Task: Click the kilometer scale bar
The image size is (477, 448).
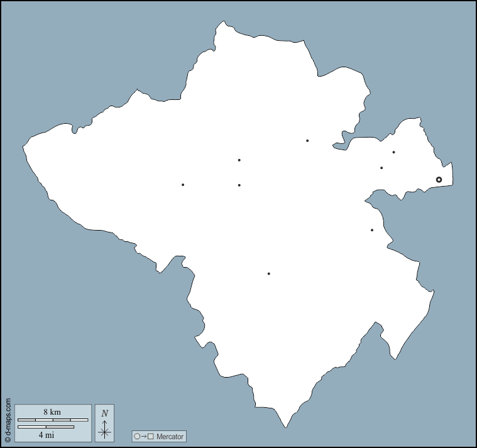Action: [x=53, y=420]
